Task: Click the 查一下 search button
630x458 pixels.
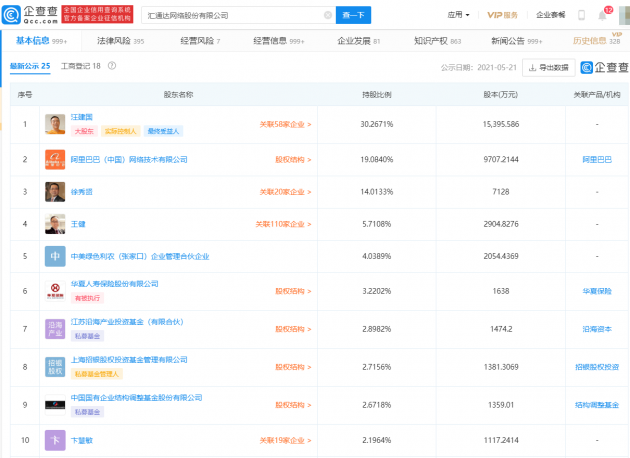Action: (x=353, y=15)
